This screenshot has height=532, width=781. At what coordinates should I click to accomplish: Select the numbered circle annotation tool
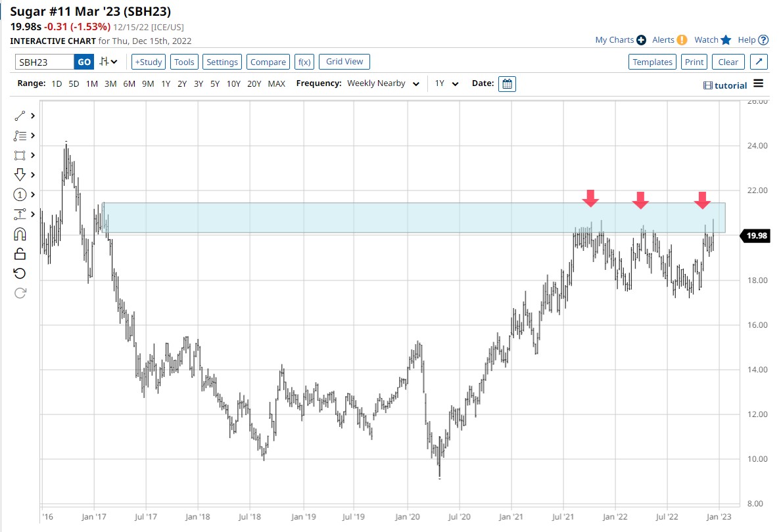(20, 194)
